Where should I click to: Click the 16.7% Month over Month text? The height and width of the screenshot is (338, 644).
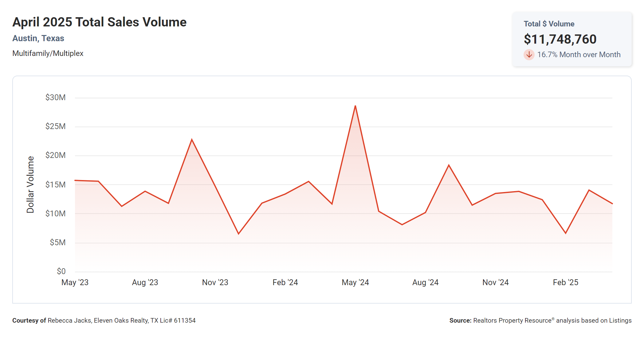[x=579, y=55]
